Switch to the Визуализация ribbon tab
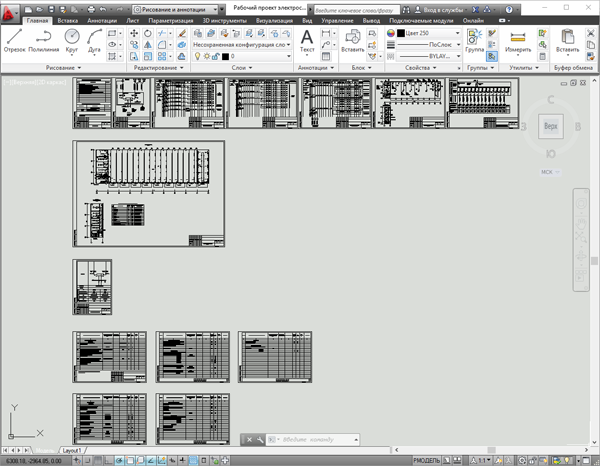 coord(274,21)
